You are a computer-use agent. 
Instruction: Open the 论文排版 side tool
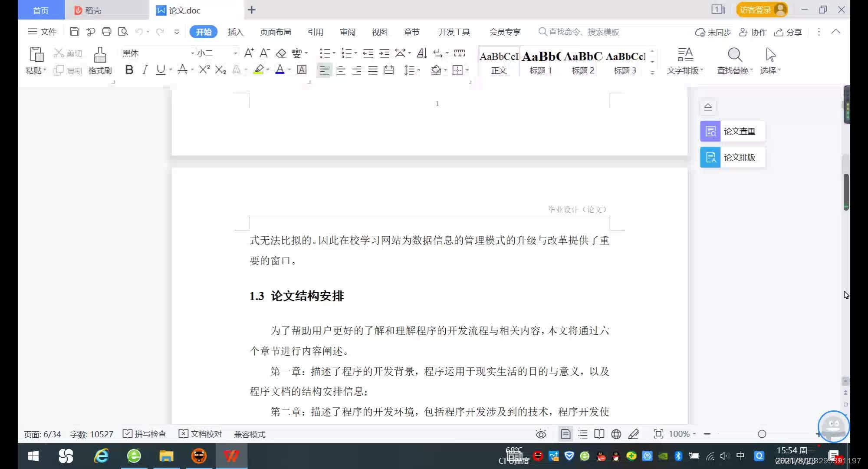coord(732,157)
